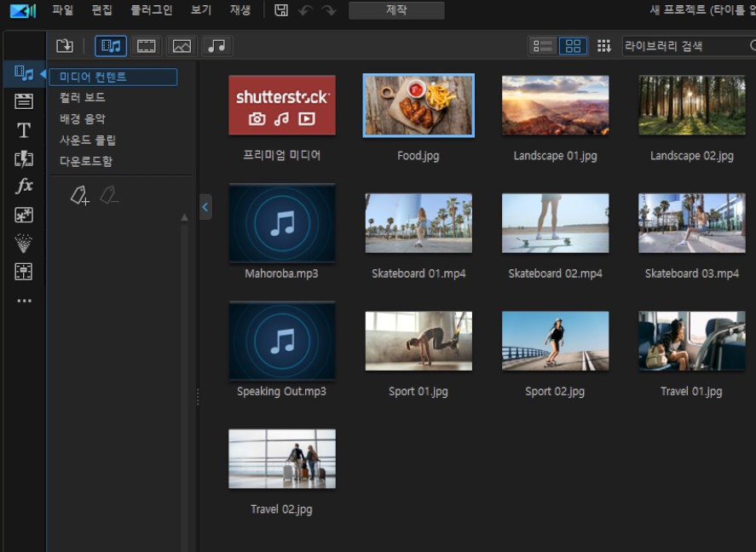Click the Mahoroba.mp3 file name
The width and height of the screenshot is (756, 552).
[281, 273]
